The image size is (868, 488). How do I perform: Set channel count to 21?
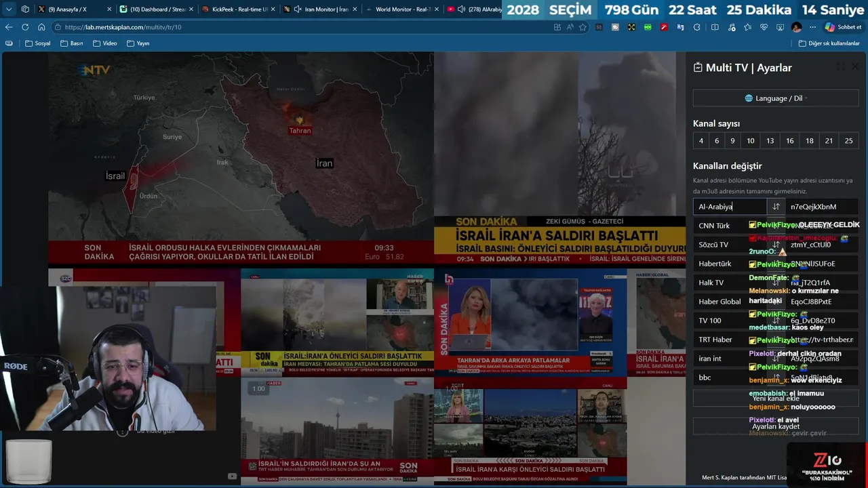pyautogui.click(x=829, y=141)
